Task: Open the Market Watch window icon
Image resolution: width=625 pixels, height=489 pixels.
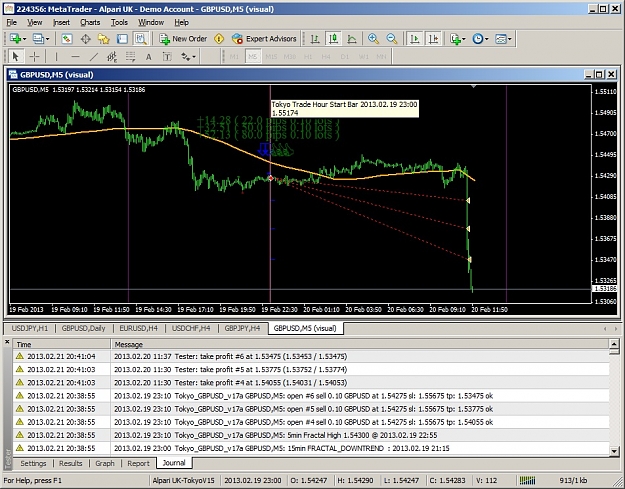Action: point(67,39)
